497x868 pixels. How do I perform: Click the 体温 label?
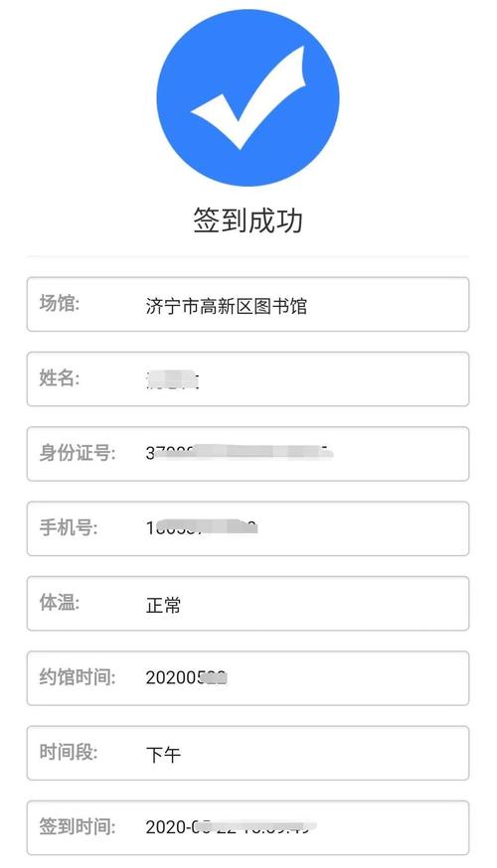click(60, 602)
